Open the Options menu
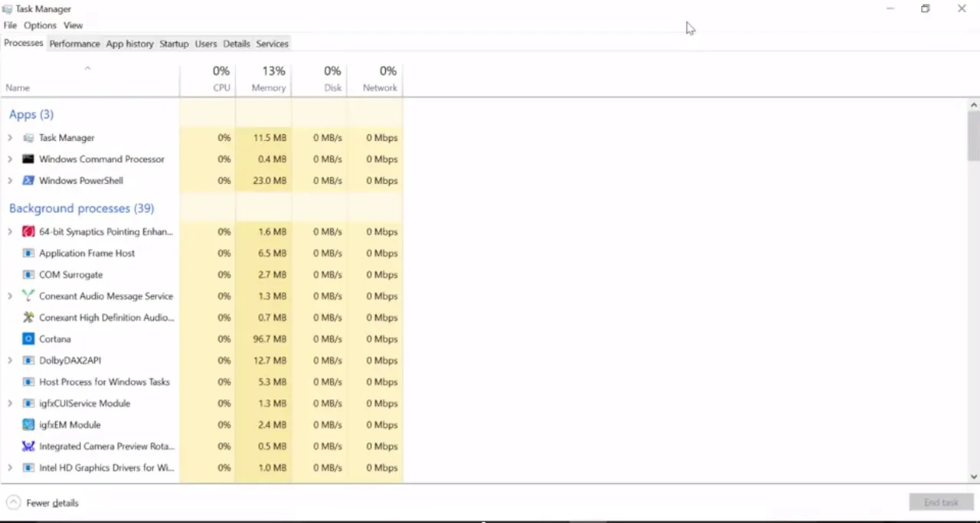This screenshot has height=523, width=980. (x=40, y=25)
